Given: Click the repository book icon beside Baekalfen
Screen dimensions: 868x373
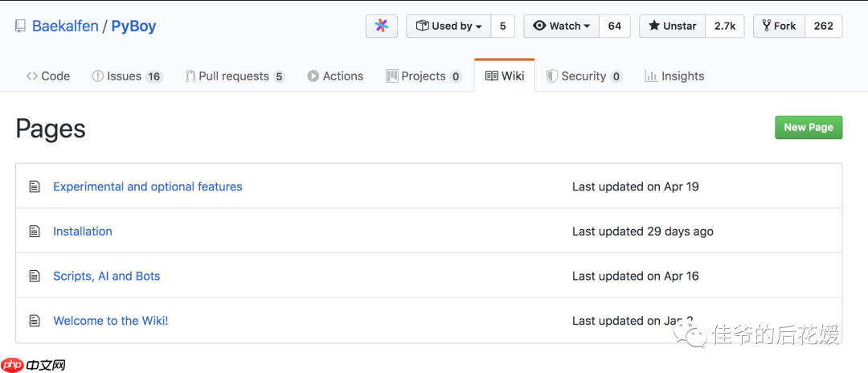Looking at the screenshot, I should pos(21,27).
